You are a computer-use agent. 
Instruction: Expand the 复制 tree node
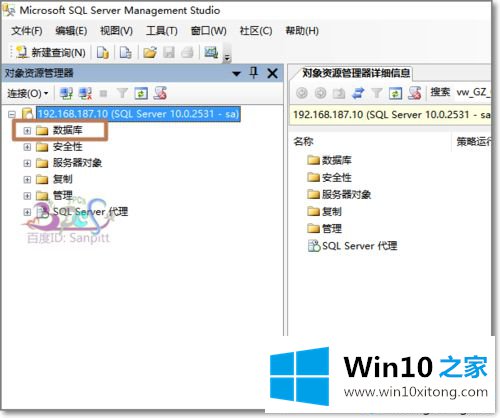coord(27,180)
